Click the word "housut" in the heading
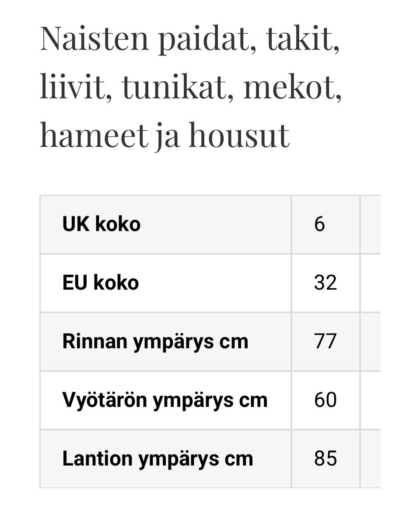Image resolution: width=420 pixels, height=514 pixels. pos(239,134)
